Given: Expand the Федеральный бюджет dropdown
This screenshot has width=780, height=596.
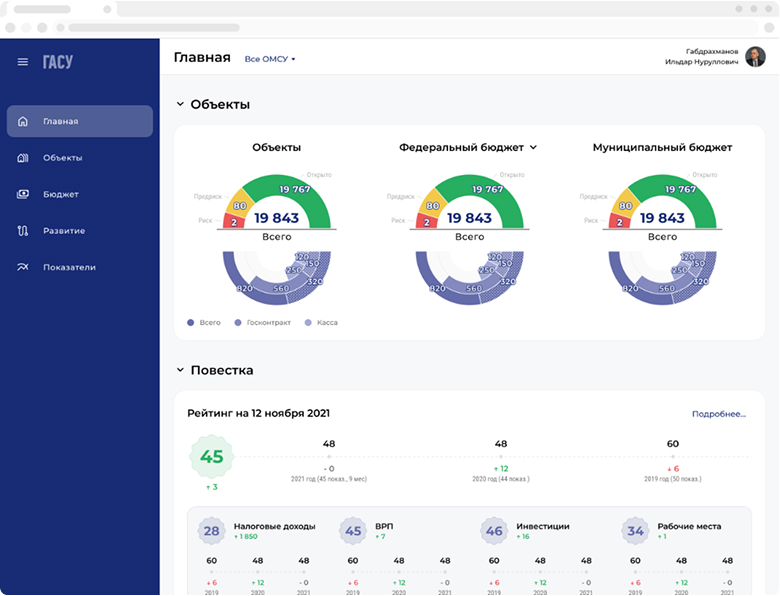Looking at the screenshot, I should click(x=533, y=148).
